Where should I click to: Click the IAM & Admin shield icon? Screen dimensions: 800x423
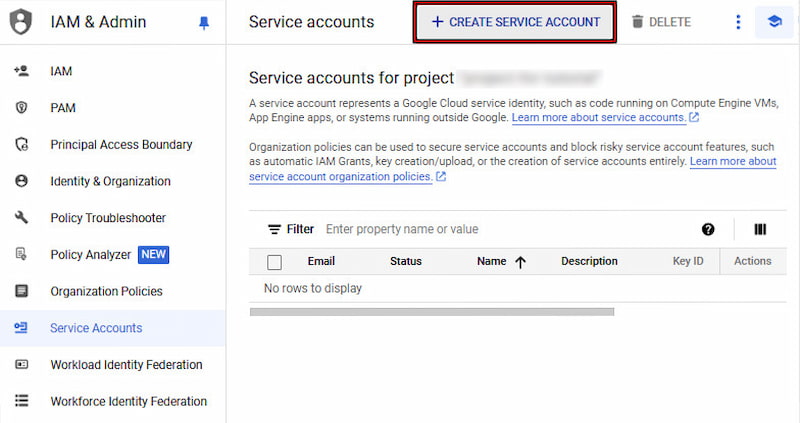point(21,22)
